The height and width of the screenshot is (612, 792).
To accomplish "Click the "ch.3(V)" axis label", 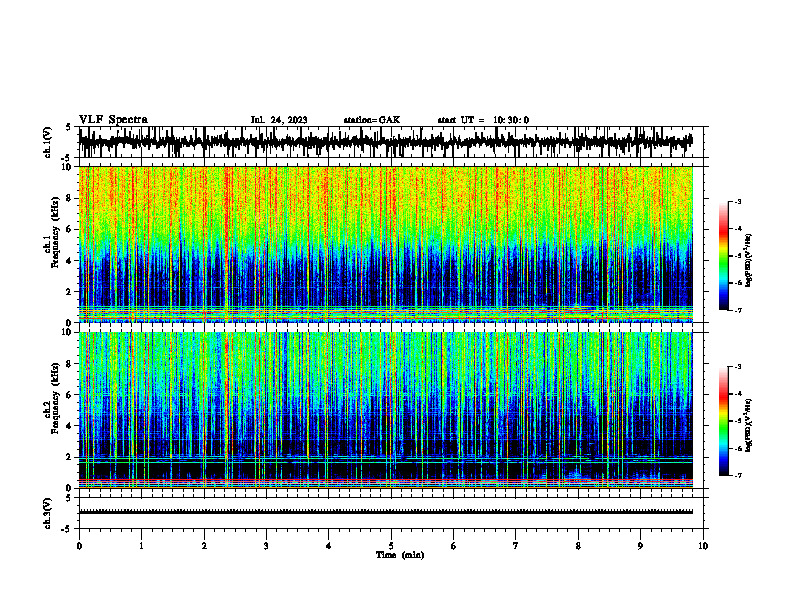I will pyautogui.click(x=48, y=514).
